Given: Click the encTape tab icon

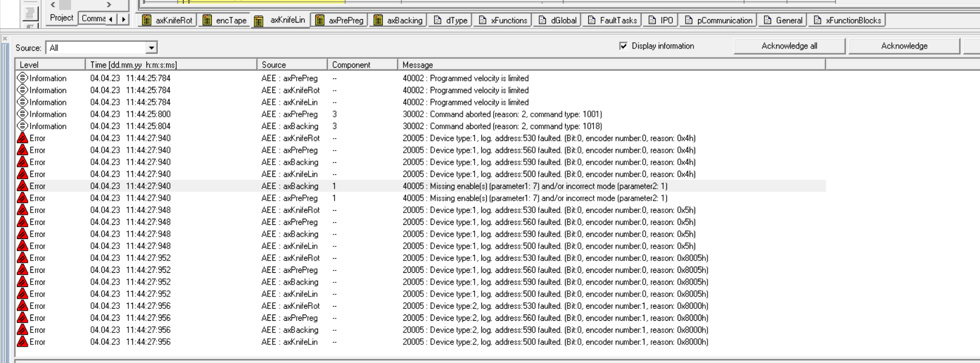Looking at the screenshot, I should point(207,20).
